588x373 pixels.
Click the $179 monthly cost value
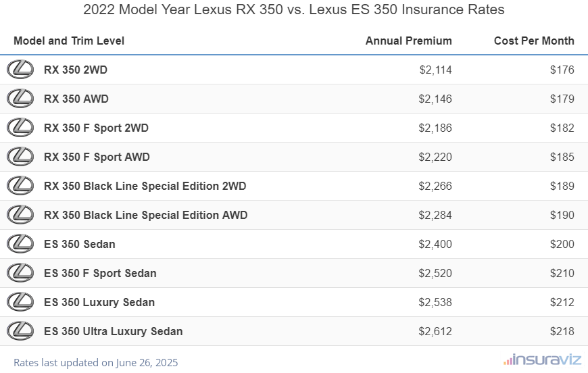pos(562,99)
